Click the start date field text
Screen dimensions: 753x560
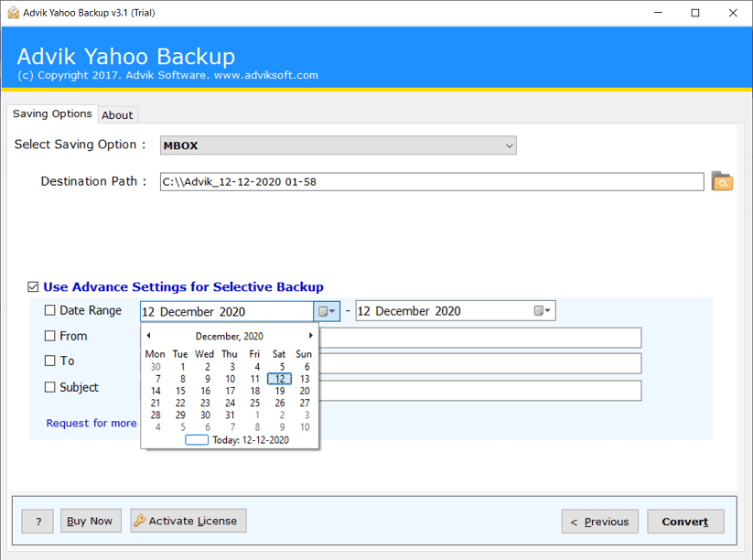pyautogui.click(x=193, y=312)
